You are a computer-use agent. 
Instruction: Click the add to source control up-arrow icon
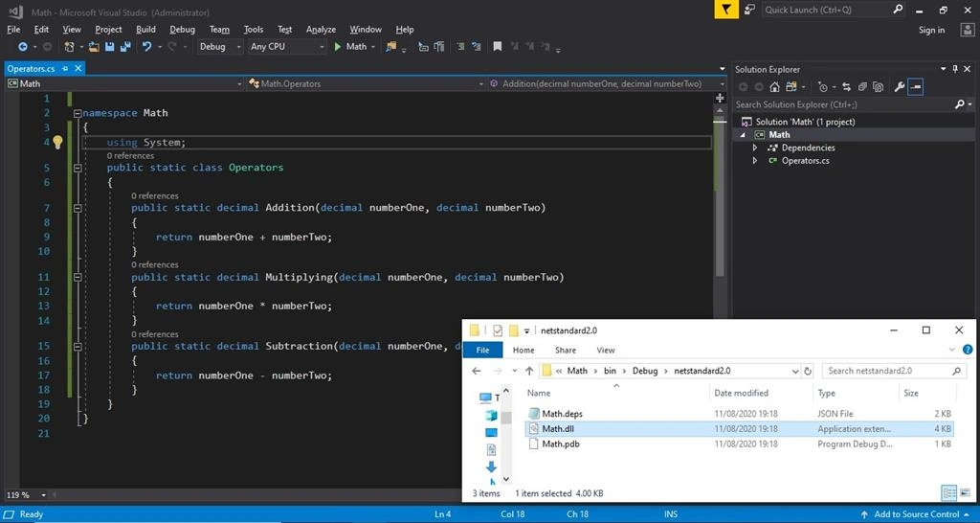pyautogui.click(x=864, y=514)
